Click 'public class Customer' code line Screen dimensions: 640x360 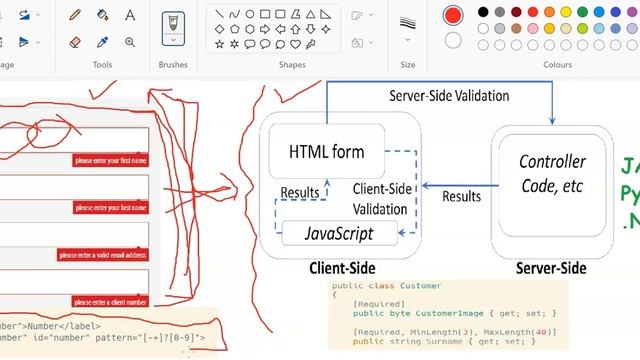pos(387,286)
